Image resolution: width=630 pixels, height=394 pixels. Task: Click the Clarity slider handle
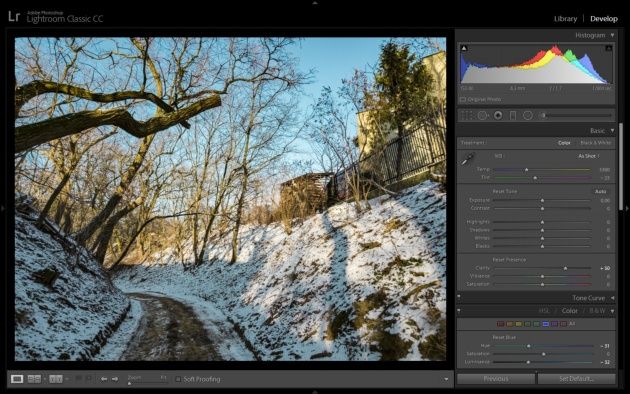(x=565, y=268)
